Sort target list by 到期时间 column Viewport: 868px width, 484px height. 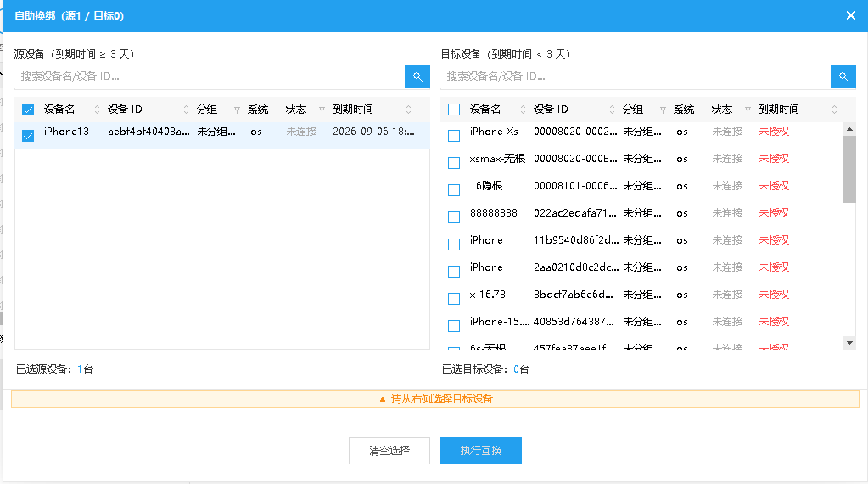coord(834,110)
